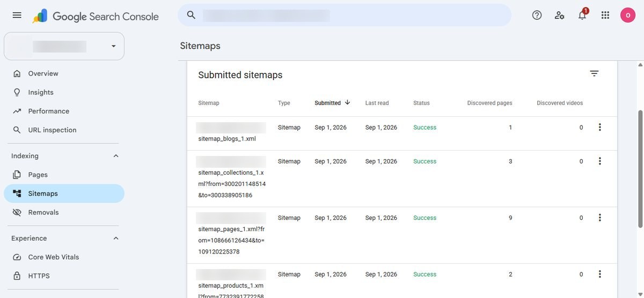Open the property selector dropdown
644x298 pixels.
64,46
